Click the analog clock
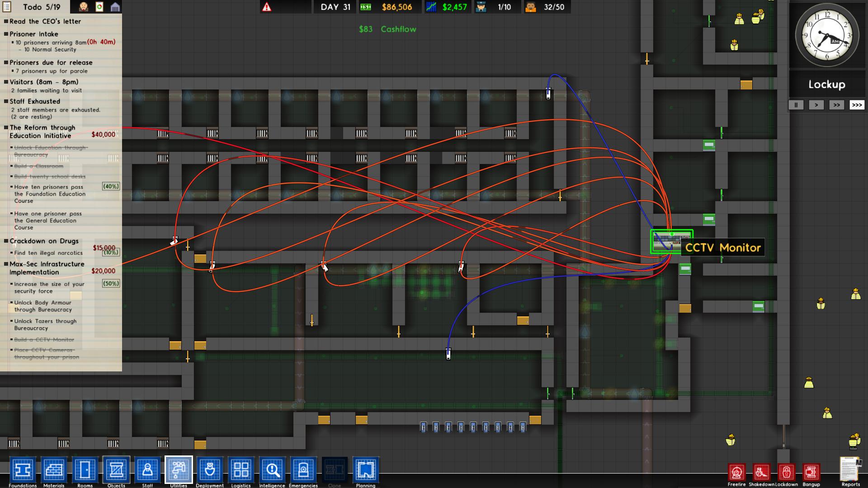The width and height of the screenshot is (868, 488). (827, 36)
